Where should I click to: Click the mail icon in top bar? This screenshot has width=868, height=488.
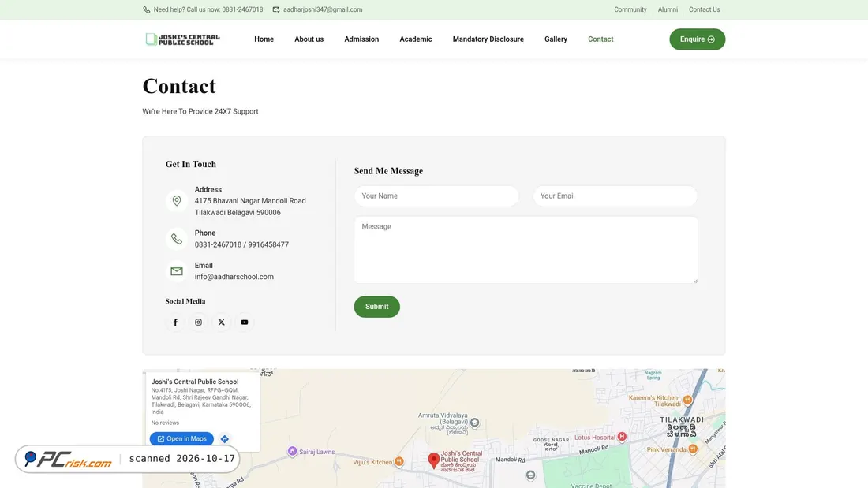(x=275, y=9)
